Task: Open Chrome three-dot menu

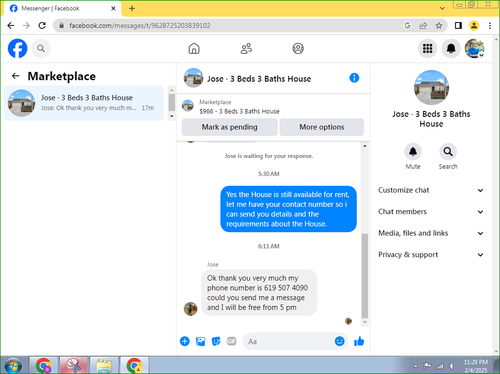Action: point(490,26)
